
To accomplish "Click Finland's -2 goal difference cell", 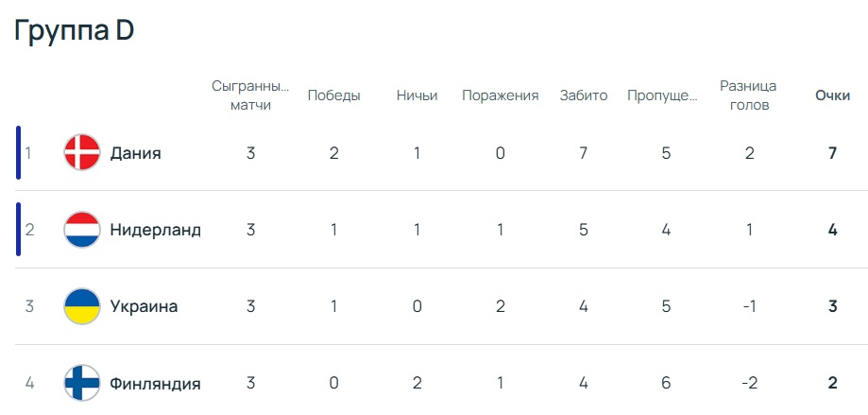I will click(x=749, y=384).
